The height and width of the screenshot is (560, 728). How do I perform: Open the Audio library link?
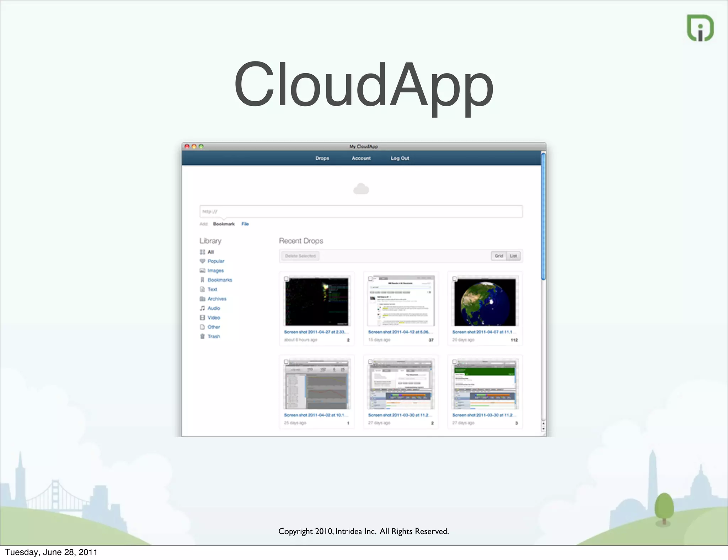214,308
